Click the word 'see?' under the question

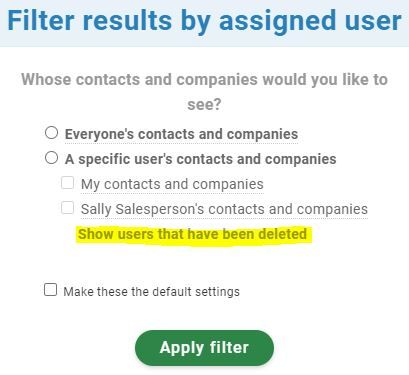[x=204, y=105]
